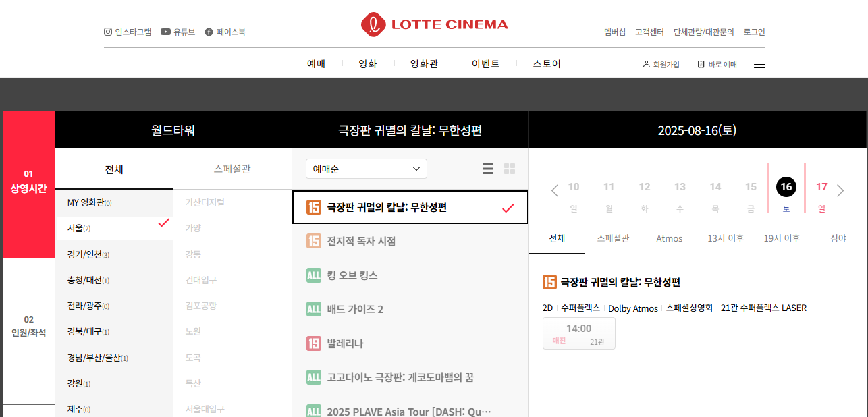Click ALL rating badge for 배드 가이즈 2
Viewport: 868px width, 417px height.
click(314, 309)
